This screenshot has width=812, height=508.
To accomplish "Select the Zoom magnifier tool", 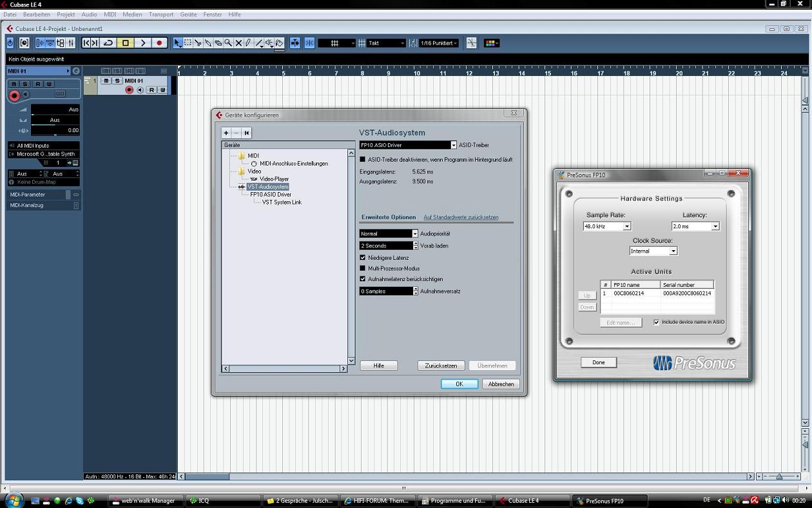I will [x=228, y=43].
